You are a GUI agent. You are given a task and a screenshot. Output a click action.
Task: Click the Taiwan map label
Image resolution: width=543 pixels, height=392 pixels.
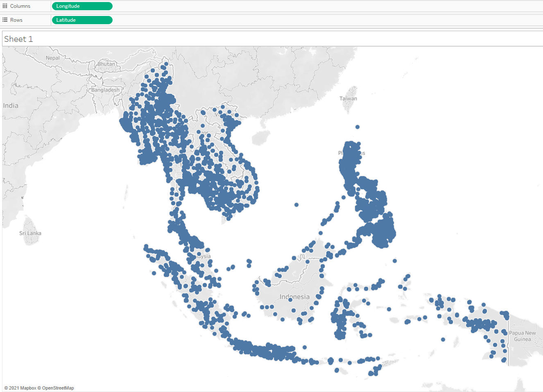pos(348,99)
